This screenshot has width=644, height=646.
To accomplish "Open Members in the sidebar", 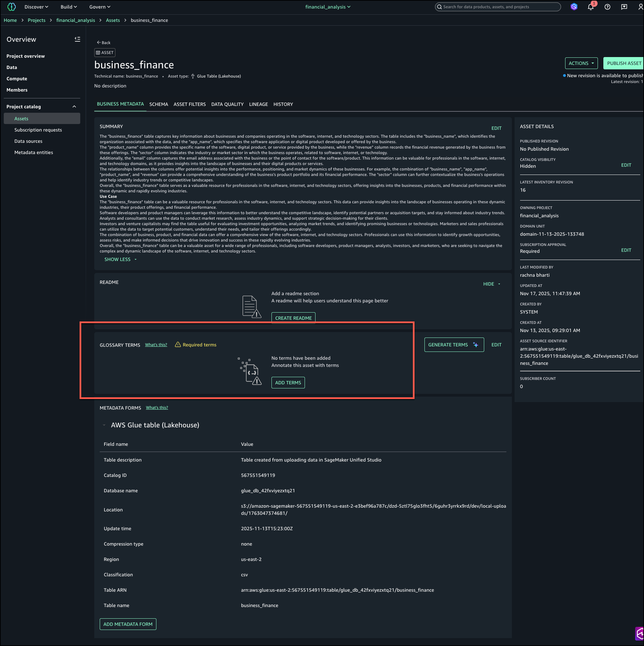I will [17, 90].
